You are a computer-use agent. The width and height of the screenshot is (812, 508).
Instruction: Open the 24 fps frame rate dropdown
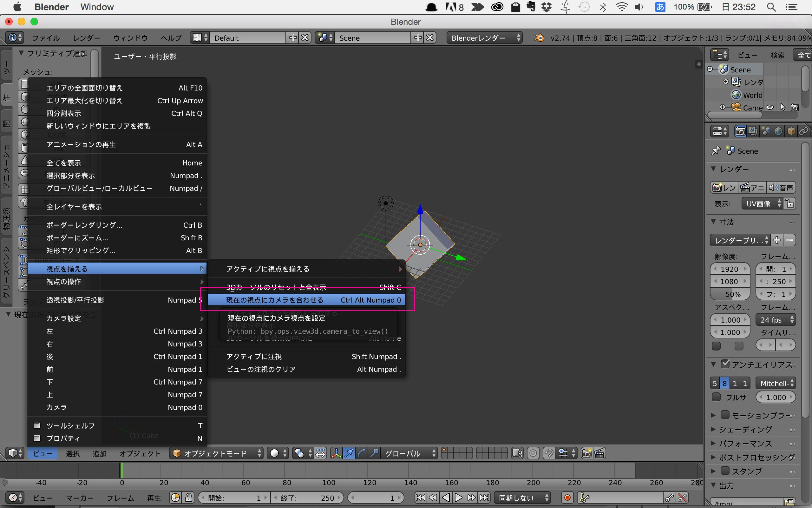tap(776, 319)
